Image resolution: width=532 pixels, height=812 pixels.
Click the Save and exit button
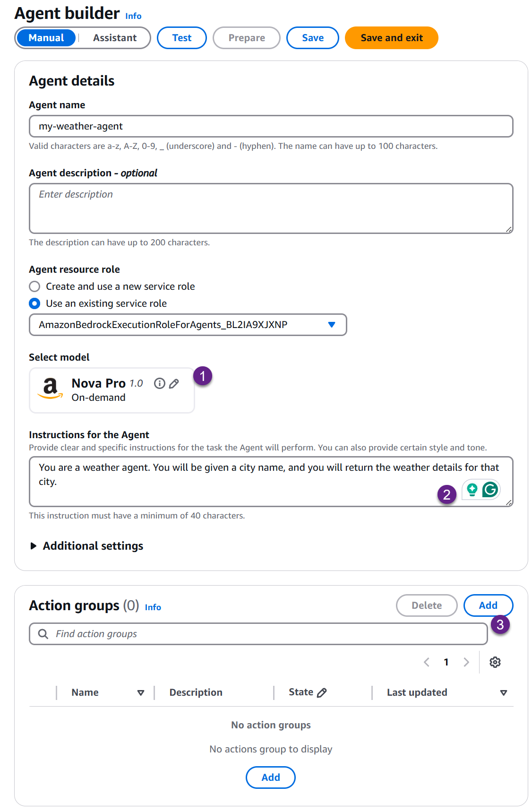click(392, 38)
